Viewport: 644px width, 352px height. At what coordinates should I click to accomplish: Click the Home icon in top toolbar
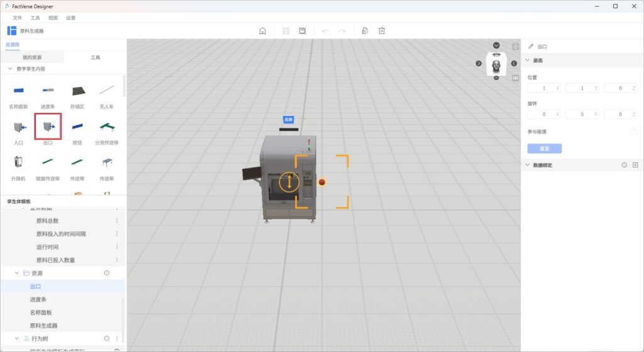click(x=262, y=31)
